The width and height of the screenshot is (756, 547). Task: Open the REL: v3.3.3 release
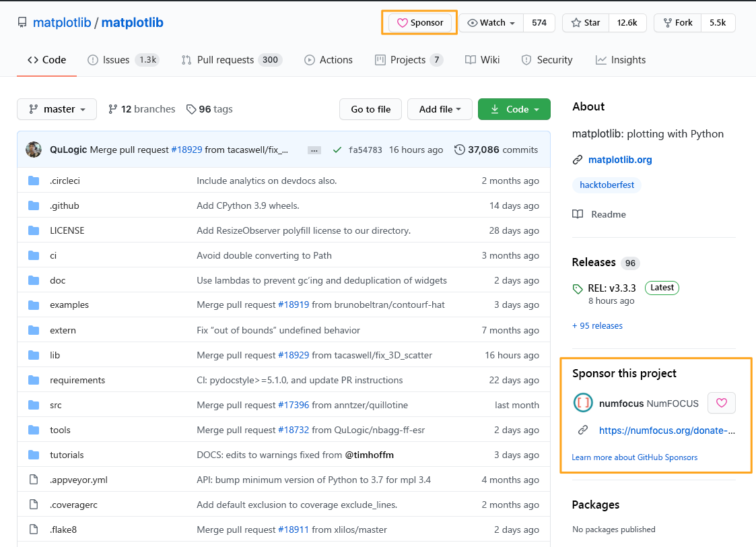tap(612, 288)
